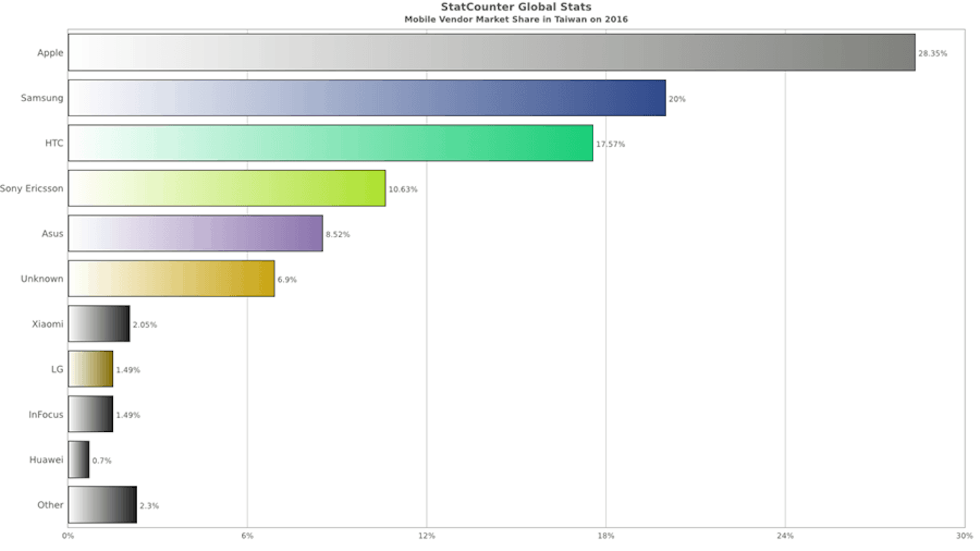
Task: Click the "InFocus" axis label
Action: coord(46,415)
